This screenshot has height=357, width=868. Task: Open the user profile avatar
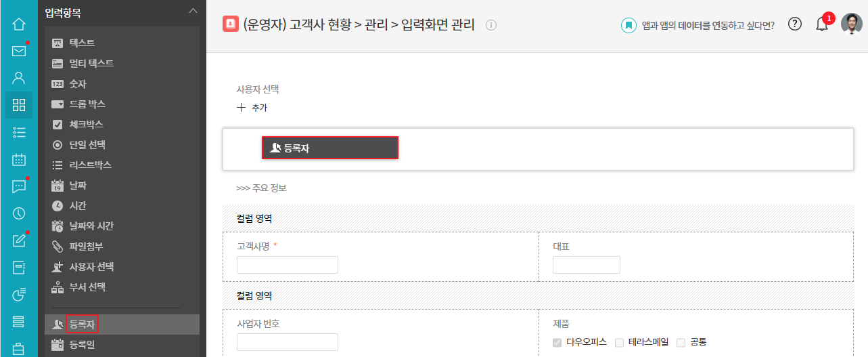tap(851, 24)
